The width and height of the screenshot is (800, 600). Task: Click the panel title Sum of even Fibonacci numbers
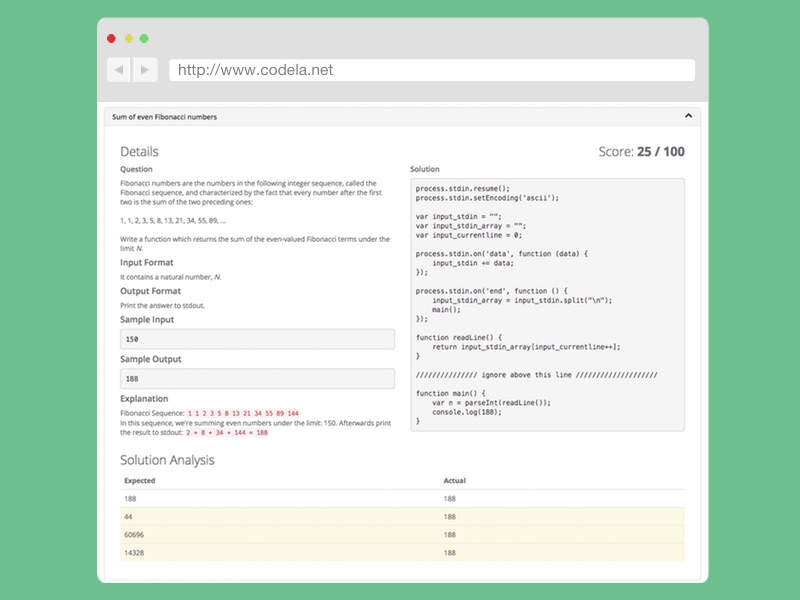(164, 117)
